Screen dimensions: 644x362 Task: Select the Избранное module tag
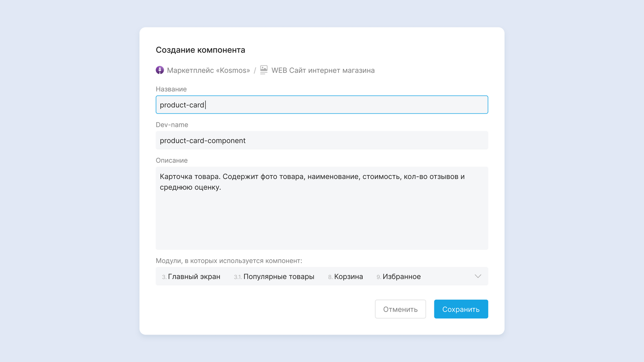[x=401, y=277]
